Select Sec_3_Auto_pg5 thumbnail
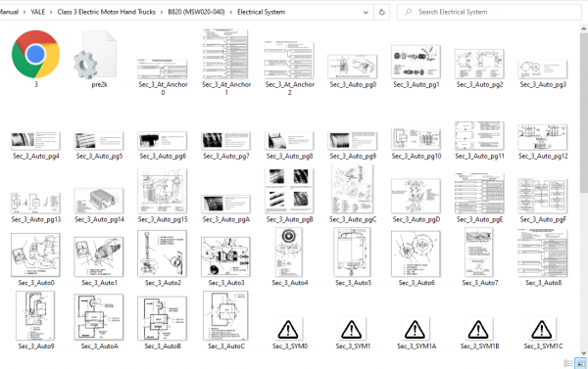Image resolution: width=588 pixels, height=369 pixels. coord(99,141)
